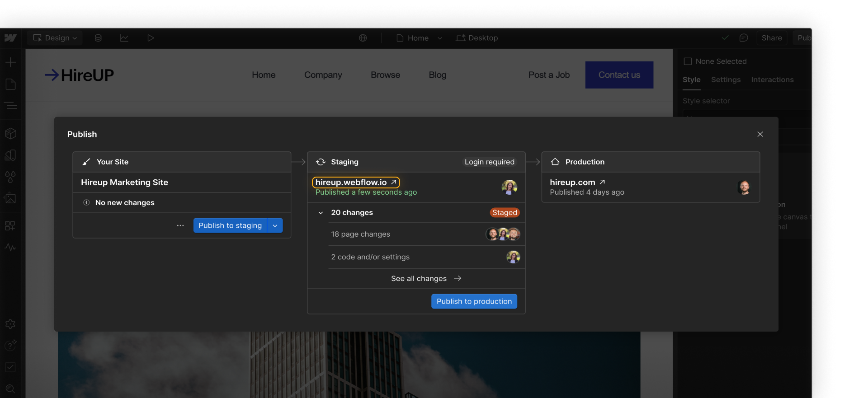Image resolution: width=868 pixels, height=398 pixels.
Task: Click the search magnifier icon in sidebar
Action: coord(10,389)
